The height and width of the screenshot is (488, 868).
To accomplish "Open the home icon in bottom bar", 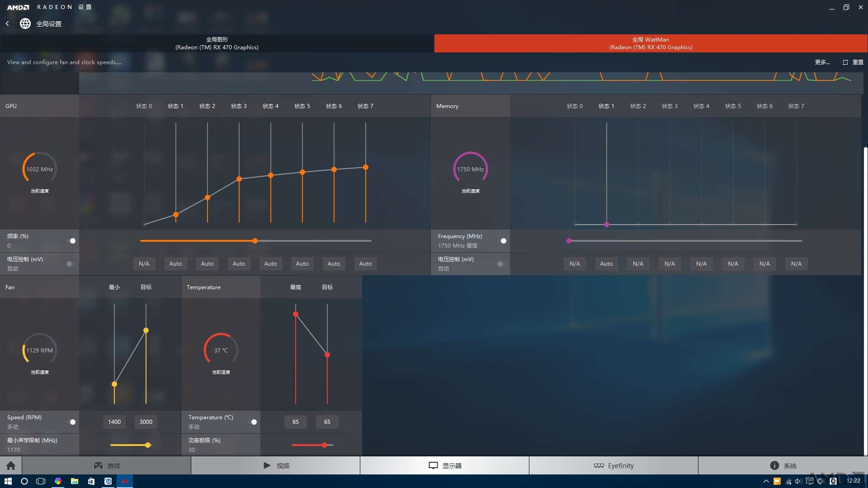I will tap(11, 465).
